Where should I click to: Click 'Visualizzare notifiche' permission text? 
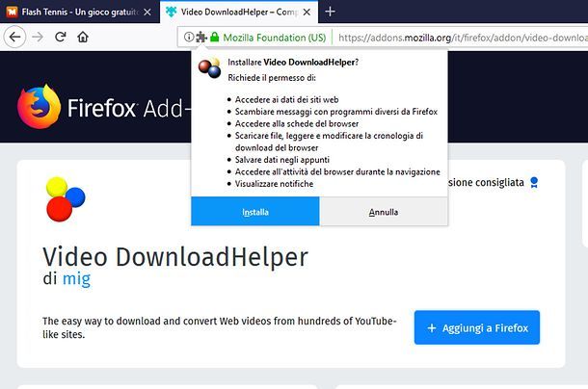coord(274,184)
